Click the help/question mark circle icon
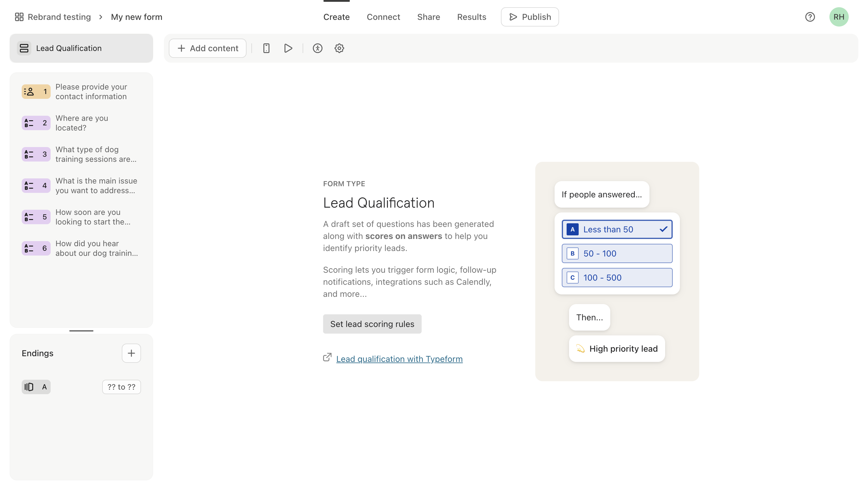Image resolution: width=868 pixels, height=490 pixels. [810, 17]
